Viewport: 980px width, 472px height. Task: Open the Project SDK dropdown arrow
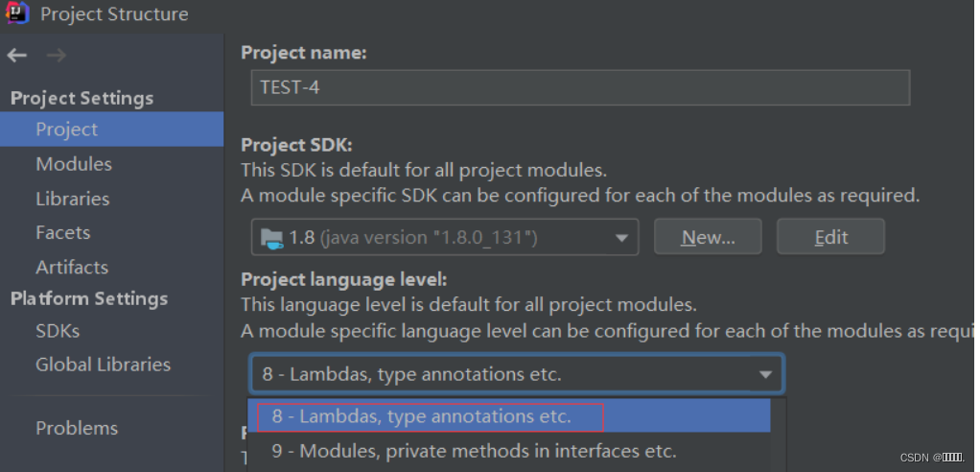coord(622,237)
